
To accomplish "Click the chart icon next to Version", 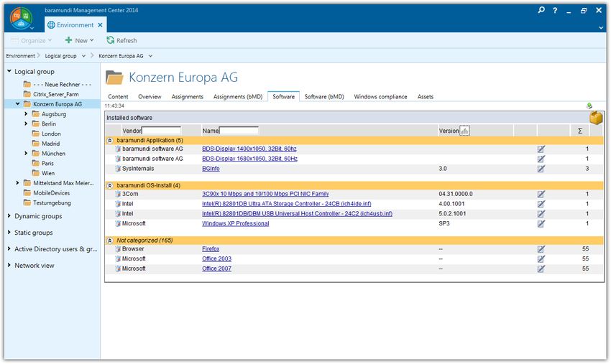I will 464,131.
